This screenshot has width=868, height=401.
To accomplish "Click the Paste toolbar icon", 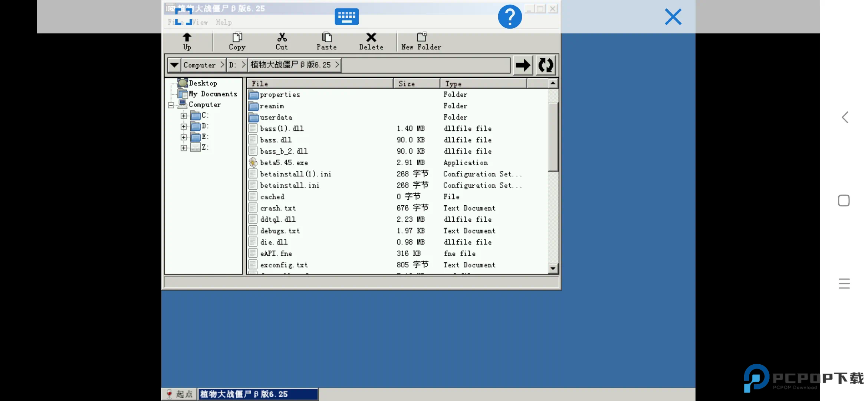I will [x=326, y=38].
